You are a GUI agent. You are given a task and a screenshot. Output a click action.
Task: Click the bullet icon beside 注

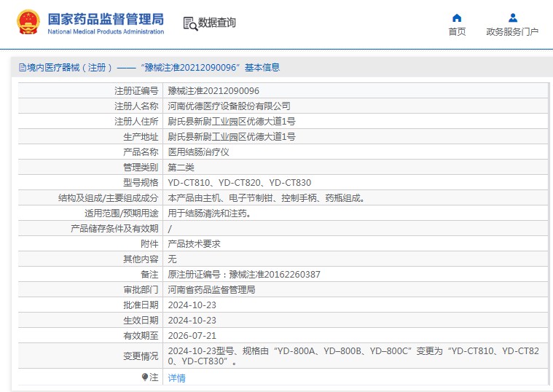pos(145,377)
